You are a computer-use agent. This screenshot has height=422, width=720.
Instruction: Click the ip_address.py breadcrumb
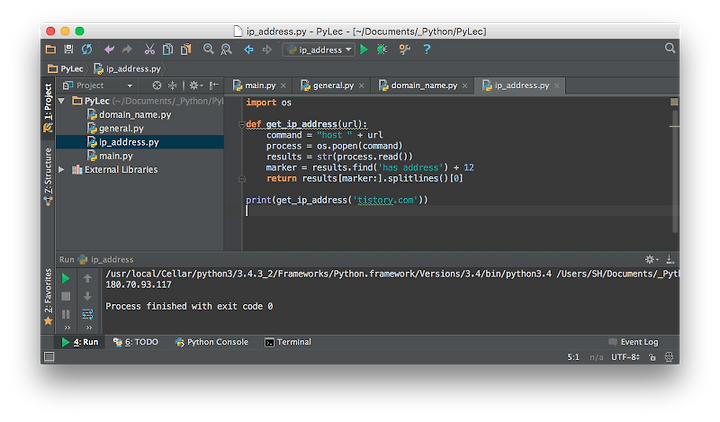[128, 69]
